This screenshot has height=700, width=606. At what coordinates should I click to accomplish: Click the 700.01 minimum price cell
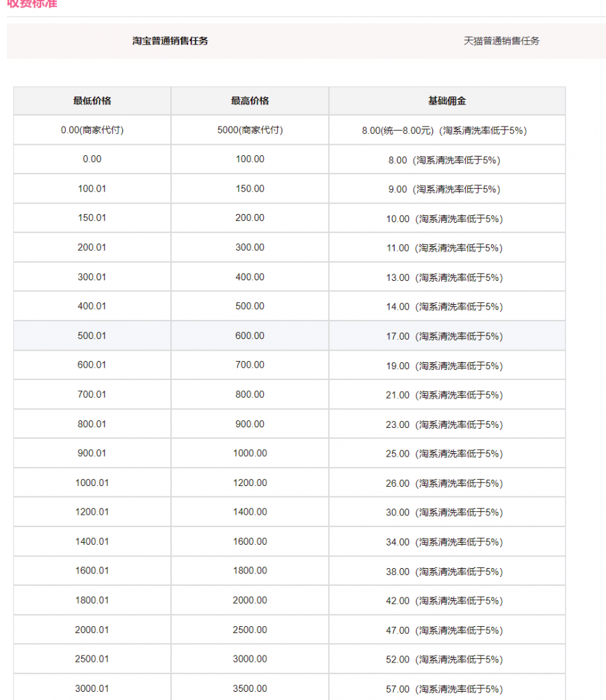point(92,394)
